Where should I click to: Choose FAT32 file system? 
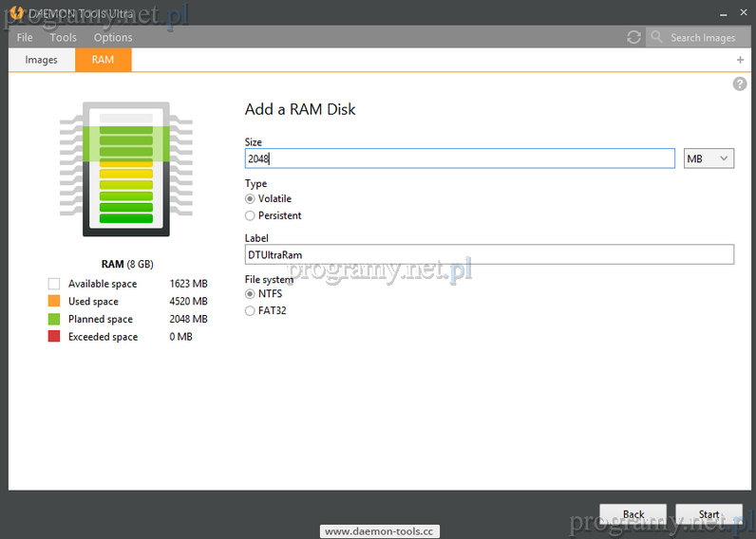251,310
